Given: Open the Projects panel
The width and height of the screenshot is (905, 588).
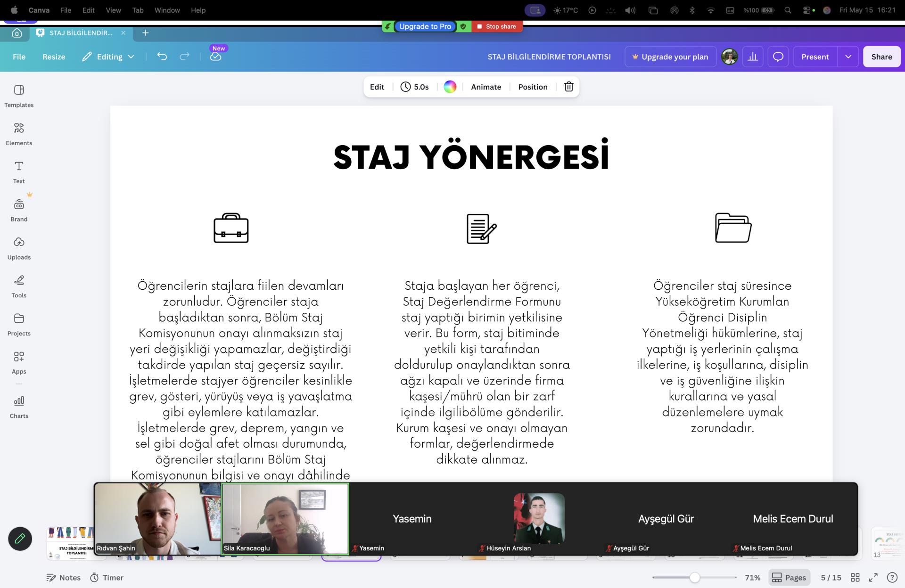Looking at the screenshot, I should pos(19,325).
